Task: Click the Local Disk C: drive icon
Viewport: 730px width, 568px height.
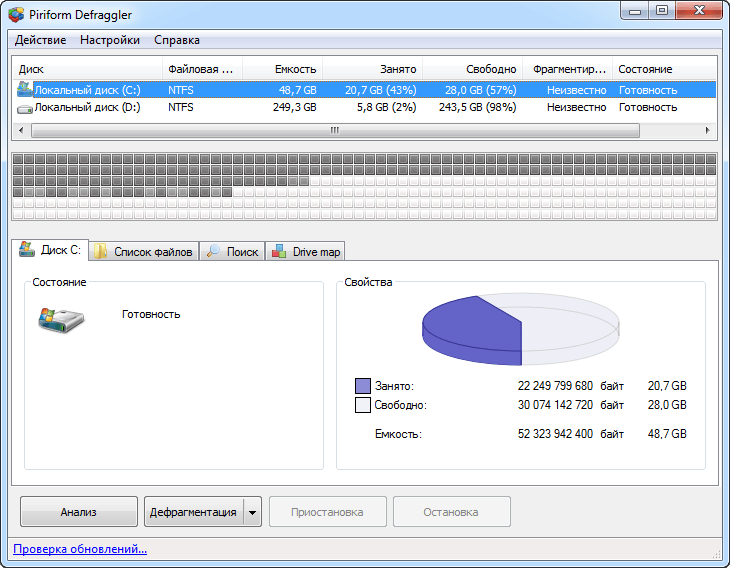Action: click(25, 89)
